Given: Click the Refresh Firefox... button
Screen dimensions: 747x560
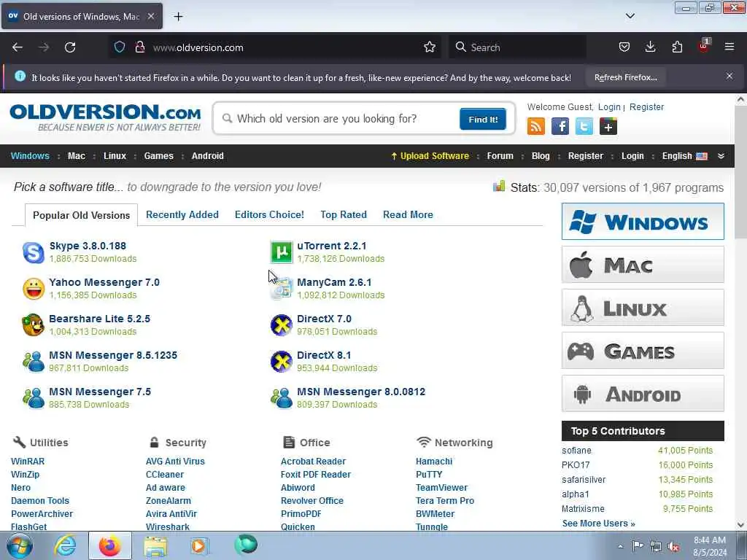Looking at the screenshot, I should point(625,77).
